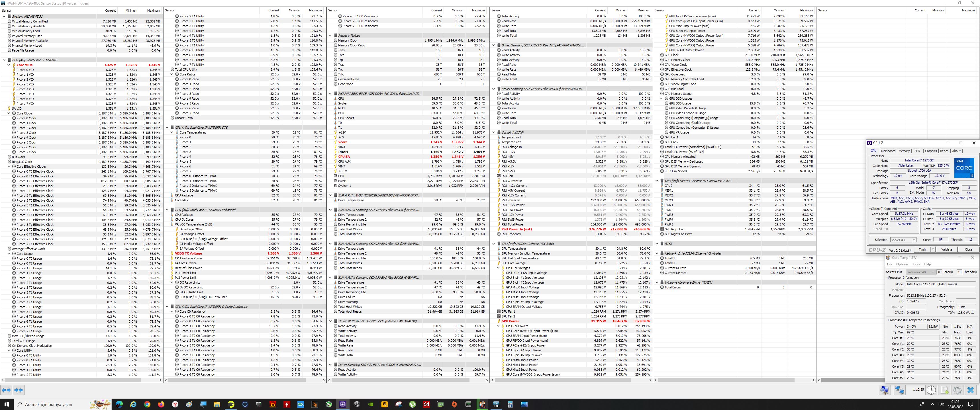Click Core Temp thermometer taskbar icon
The height and width of the screenshot is (410, 980).
(482, 404)
